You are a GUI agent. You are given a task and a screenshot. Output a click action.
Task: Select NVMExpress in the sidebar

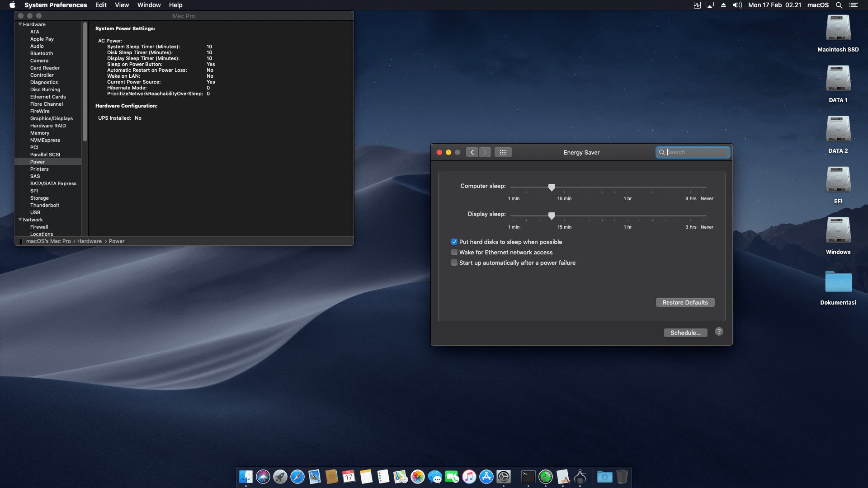(45, 140)
